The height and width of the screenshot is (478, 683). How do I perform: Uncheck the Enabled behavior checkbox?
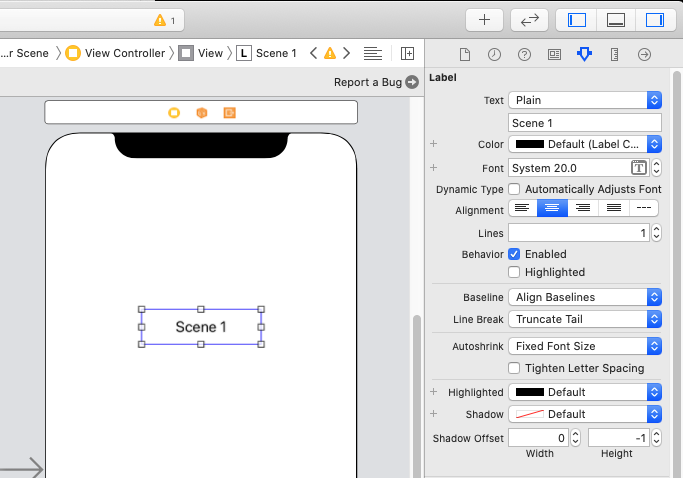click(514, 254)
